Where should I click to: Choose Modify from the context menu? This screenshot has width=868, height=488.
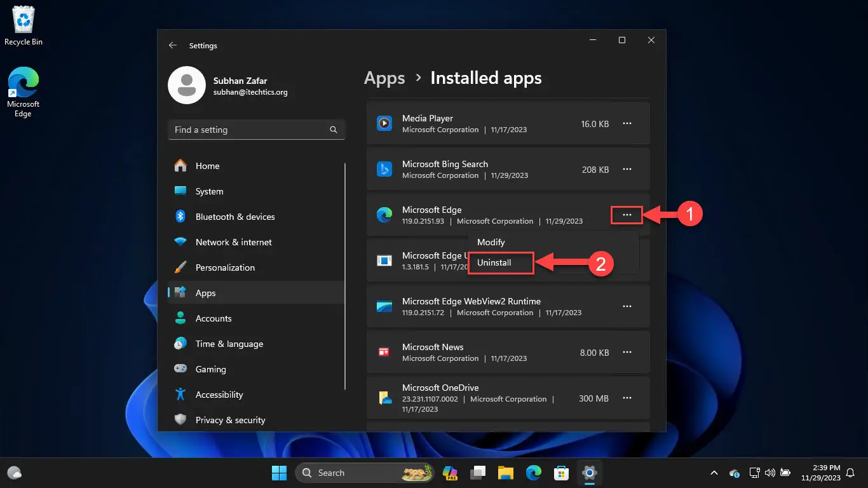pyautogui.click(x=553, y=242)
